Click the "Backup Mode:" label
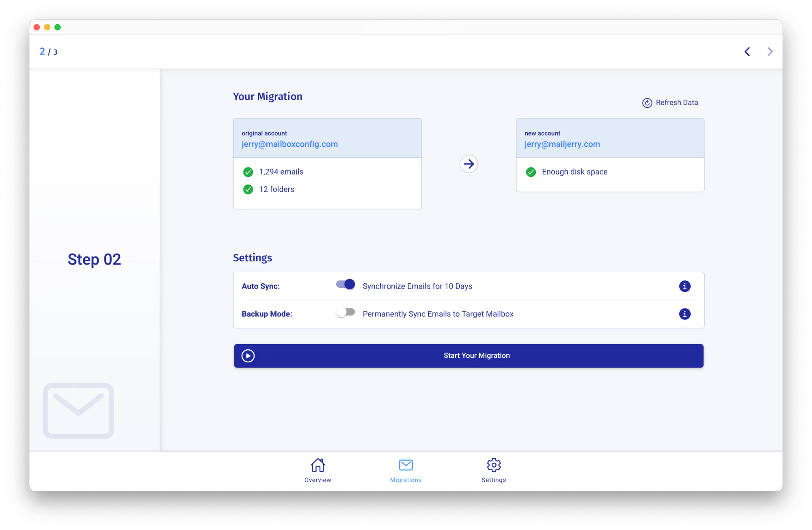Screen dimensions: 812x530 267,314
